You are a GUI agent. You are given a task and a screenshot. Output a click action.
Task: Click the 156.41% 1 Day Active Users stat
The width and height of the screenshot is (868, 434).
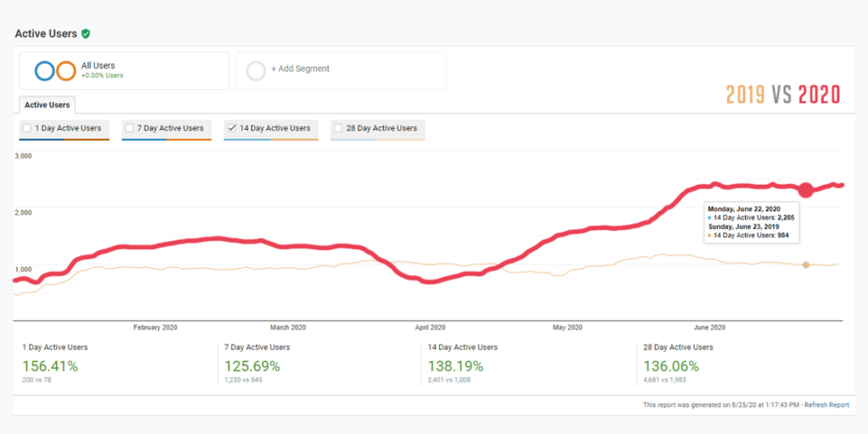pos(50,366)
